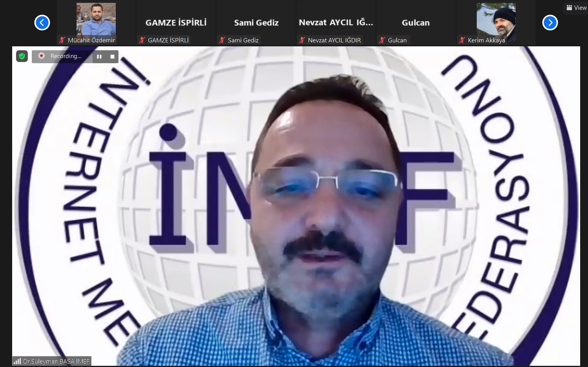Open the View layout menu
Image resolution: width=588 pixels, height=367 pixels.
(x=576, y=8)
